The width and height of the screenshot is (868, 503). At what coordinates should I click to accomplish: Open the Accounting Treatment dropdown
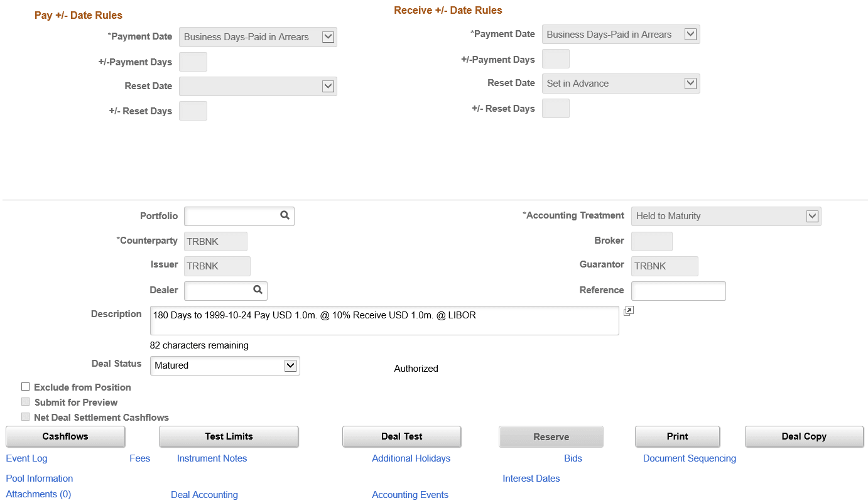pos(813,216)
